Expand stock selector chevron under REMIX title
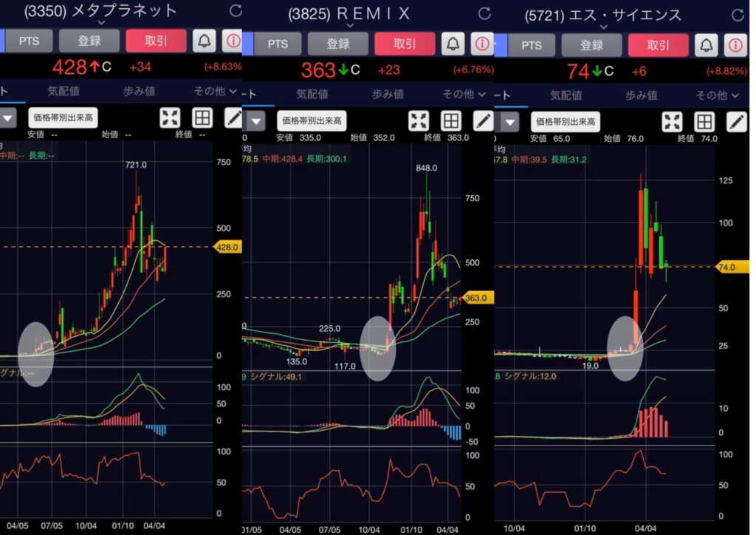The width and height of the screenshot is (756, 535). 351,26
